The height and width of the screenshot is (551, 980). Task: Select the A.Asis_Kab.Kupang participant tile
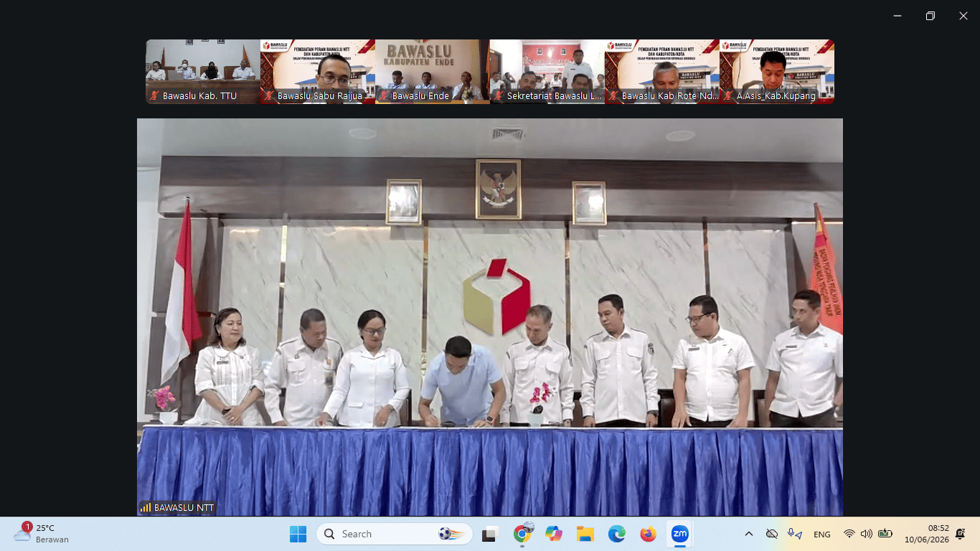point(777,72)
